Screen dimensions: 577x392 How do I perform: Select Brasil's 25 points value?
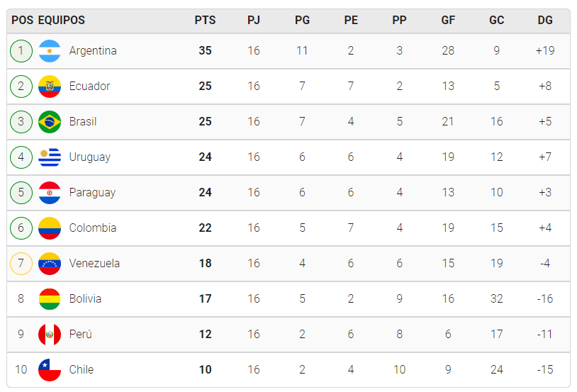(205, 121)
